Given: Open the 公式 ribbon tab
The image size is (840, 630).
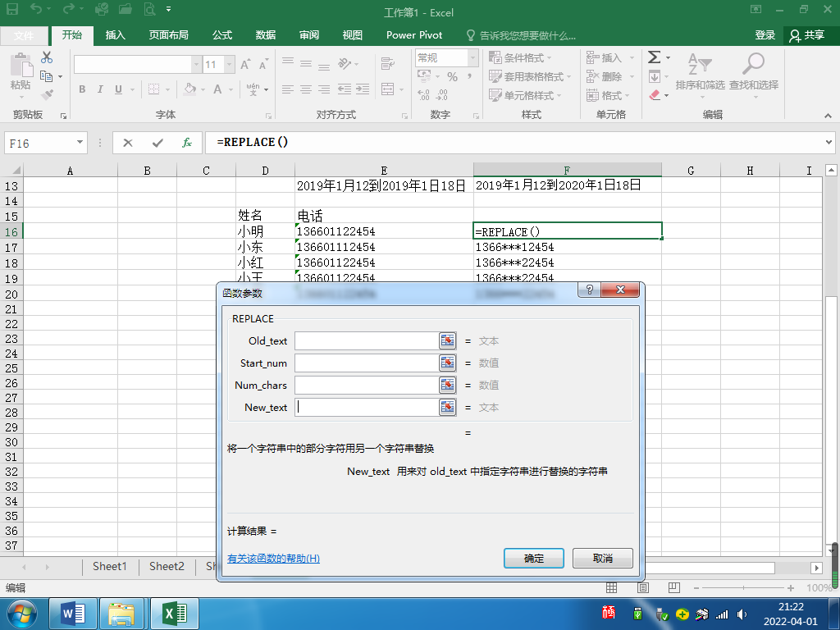Looking at the screenshot, I should (x=222, y=35).
